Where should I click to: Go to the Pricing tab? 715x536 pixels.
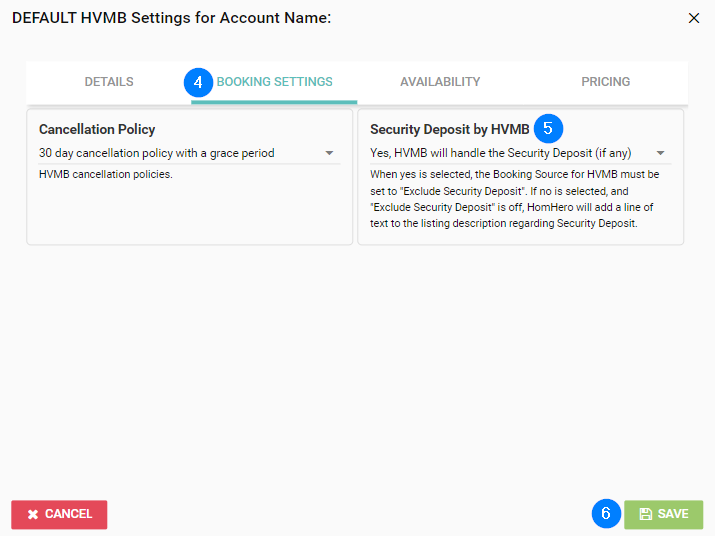605,82
